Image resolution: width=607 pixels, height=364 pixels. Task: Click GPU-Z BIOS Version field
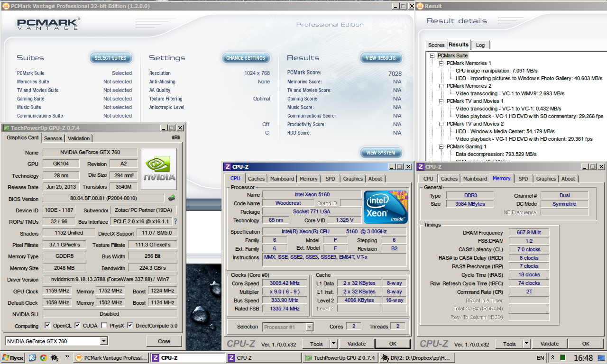tap(103, 198)
